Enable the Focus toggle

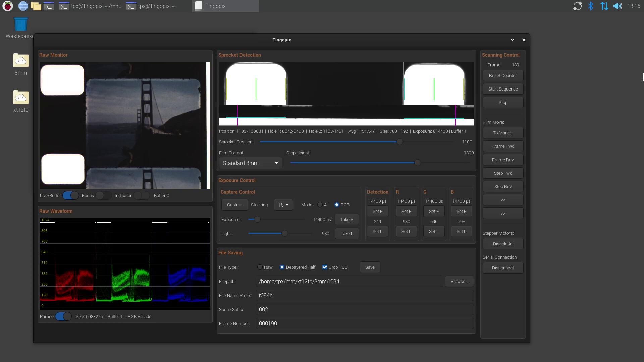(x=103, y=195)
